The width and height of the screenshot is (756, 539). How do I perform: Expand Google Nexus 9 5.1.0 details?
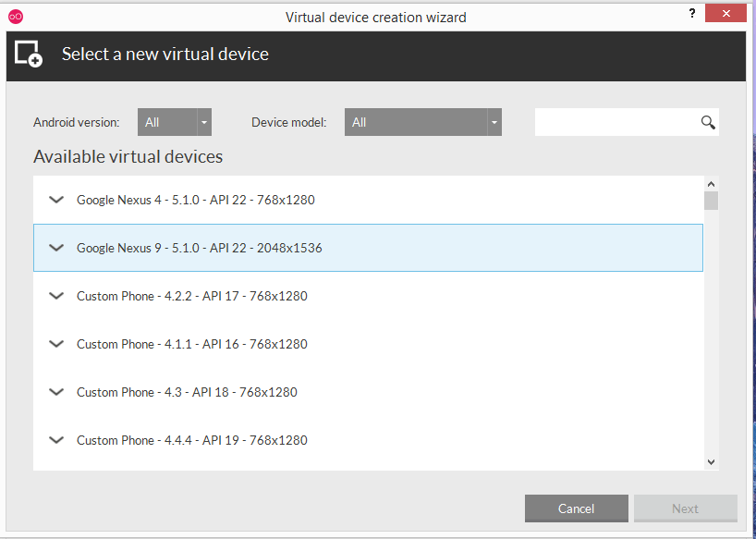(x=57, y=248)
